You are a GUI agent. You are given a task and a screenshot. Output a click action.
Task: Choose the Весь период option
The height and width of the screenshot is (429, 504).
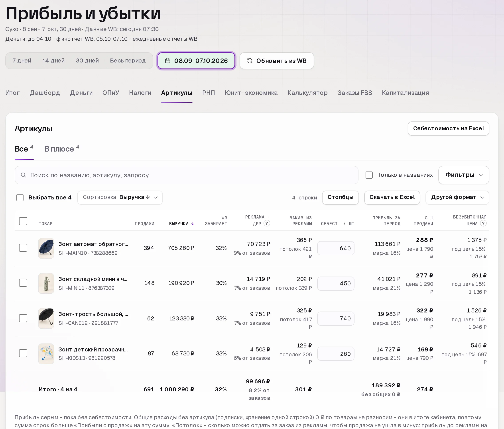128,60
